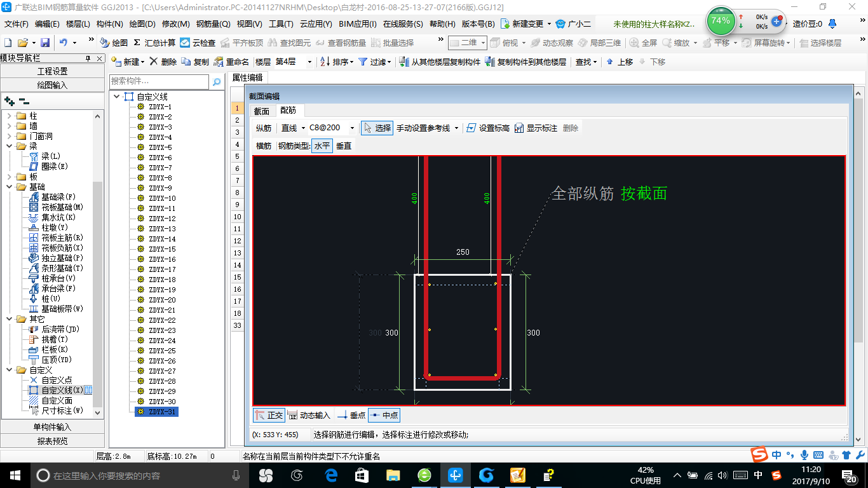Collapse the 其它 folder

pos(10,319)
